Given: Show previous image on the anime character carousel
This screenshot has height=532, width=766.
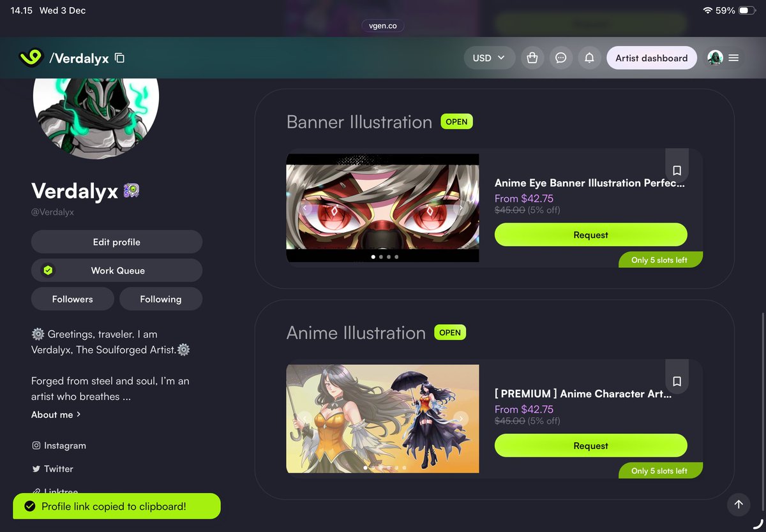Looking at the screenshot, I should [x=304, y=418].
